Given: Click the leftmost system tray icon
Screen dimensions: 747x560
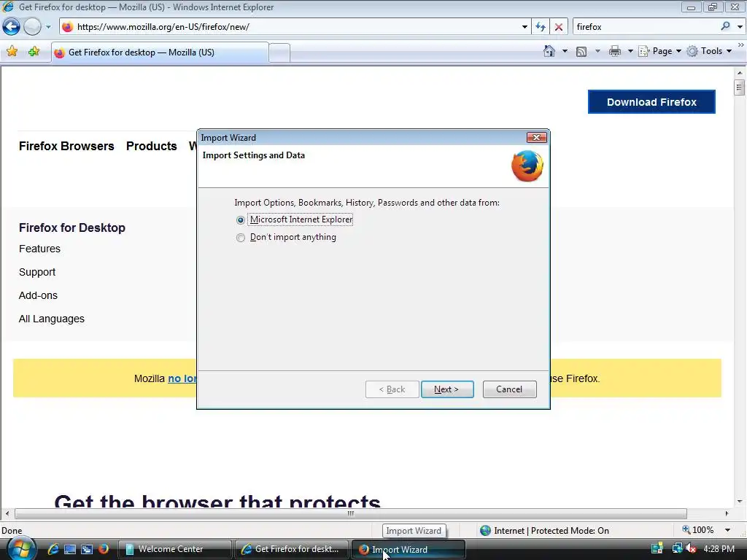Looking at the screenshot, I should [x=657, y=548].
